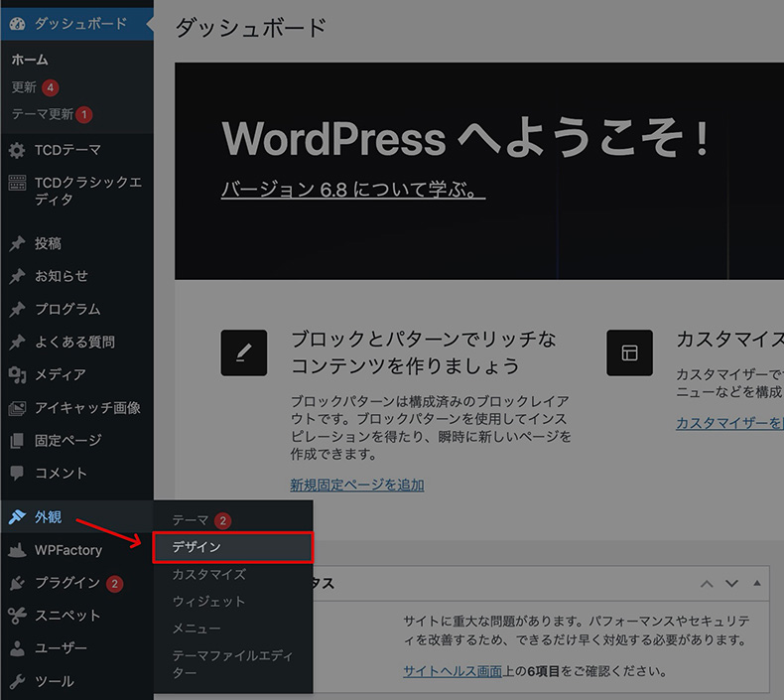This screenshot has width=784, height=700.
Task: Select ウィジェット in the 外観 flyout
Action: [208, 602]
